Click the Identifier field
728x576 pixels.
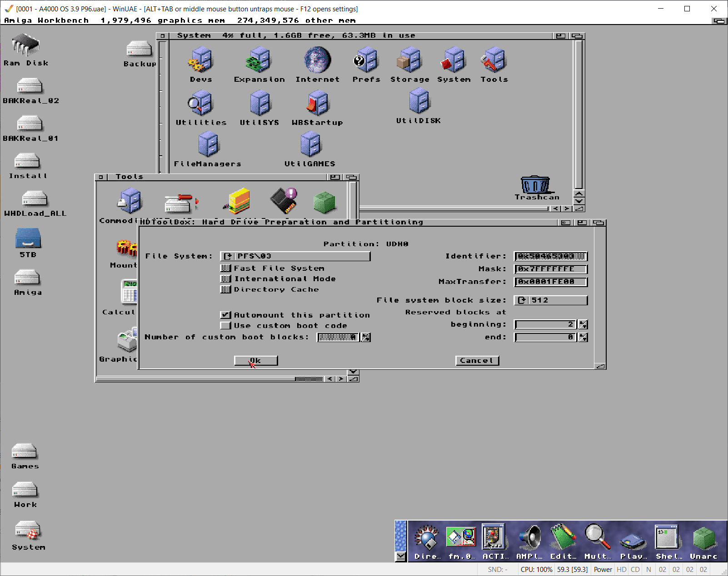point(550,256)
